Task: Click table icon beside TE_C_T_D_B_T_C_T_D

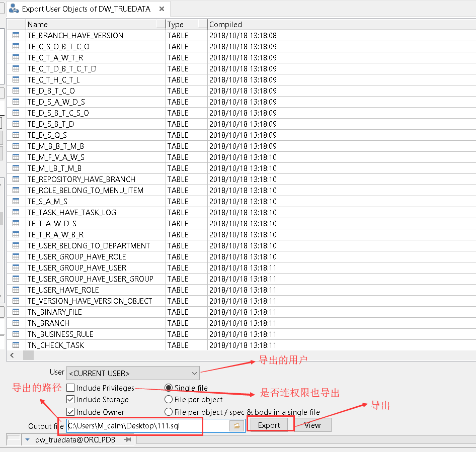Action: [16, 68]
